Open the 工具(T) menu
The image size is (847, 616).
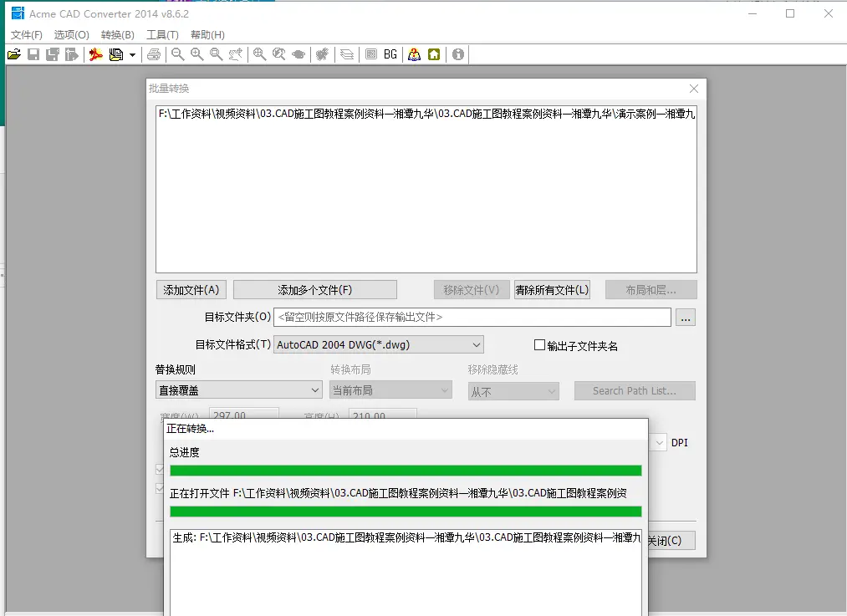point(162,35)
